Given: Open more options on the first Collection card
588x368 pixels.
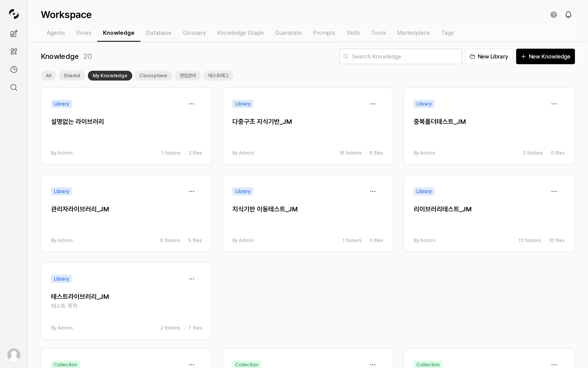Looking at the screenshot, I should [x=192, y=365].
